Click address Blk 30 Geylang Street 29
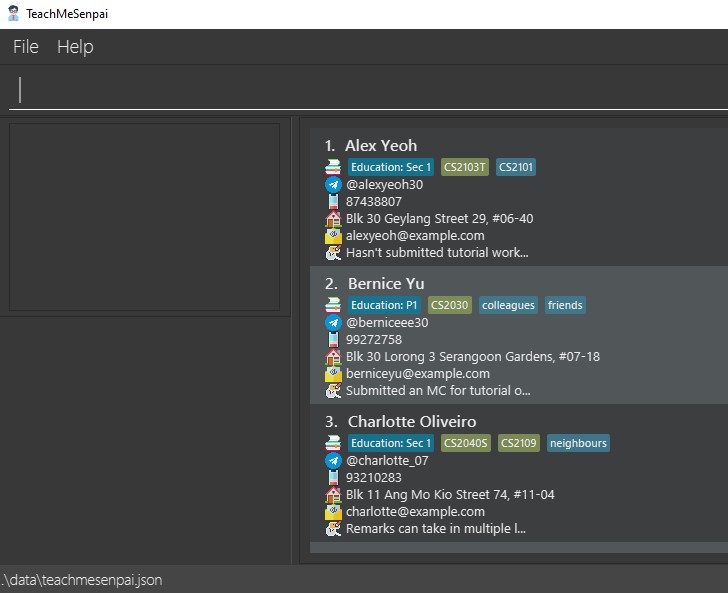The image size is (728, 593). pyautogui.click(x=440, y=219)
